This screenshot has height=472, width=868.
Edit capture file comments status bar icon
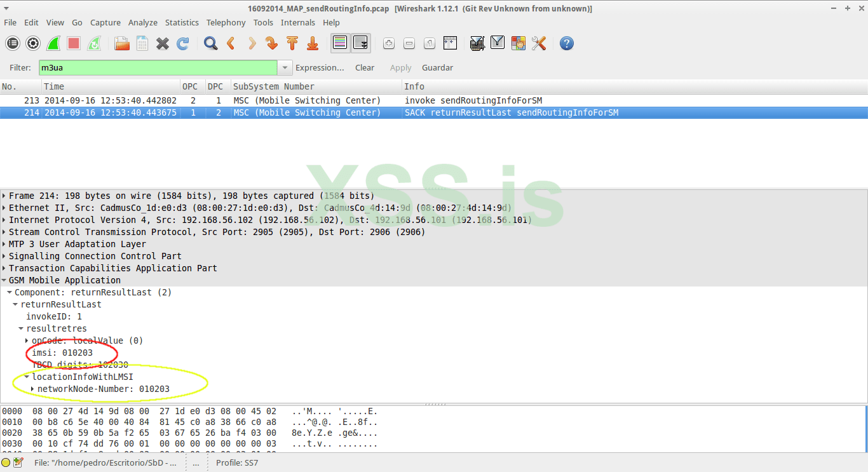click(18, 462)
